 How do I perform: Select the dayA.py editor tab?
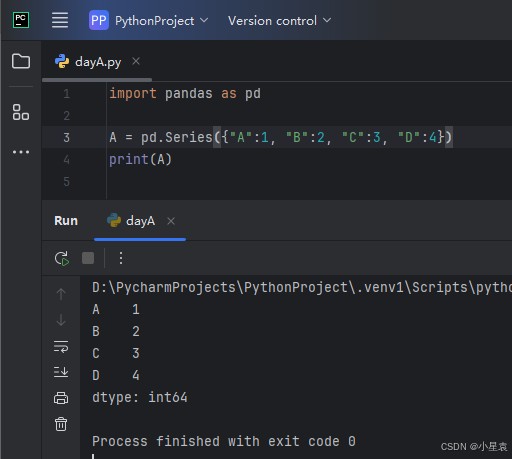[x=88, y=62]
